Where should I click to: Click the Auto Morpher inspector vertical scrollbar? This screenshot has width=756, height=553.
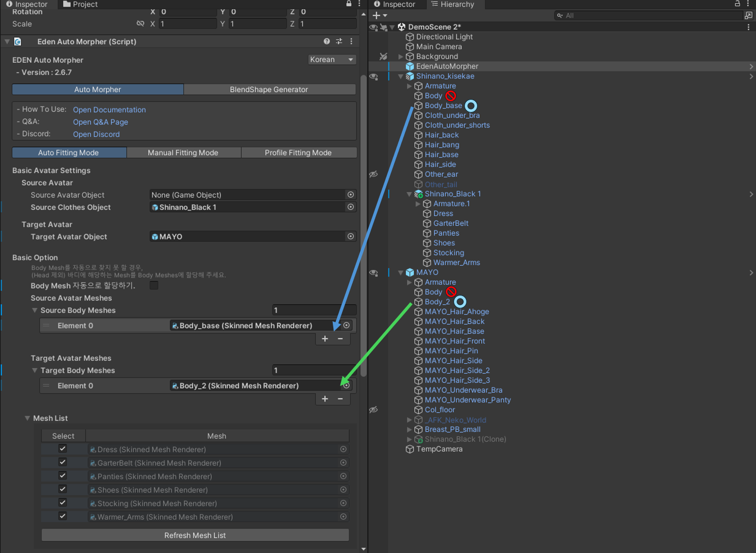364,226
